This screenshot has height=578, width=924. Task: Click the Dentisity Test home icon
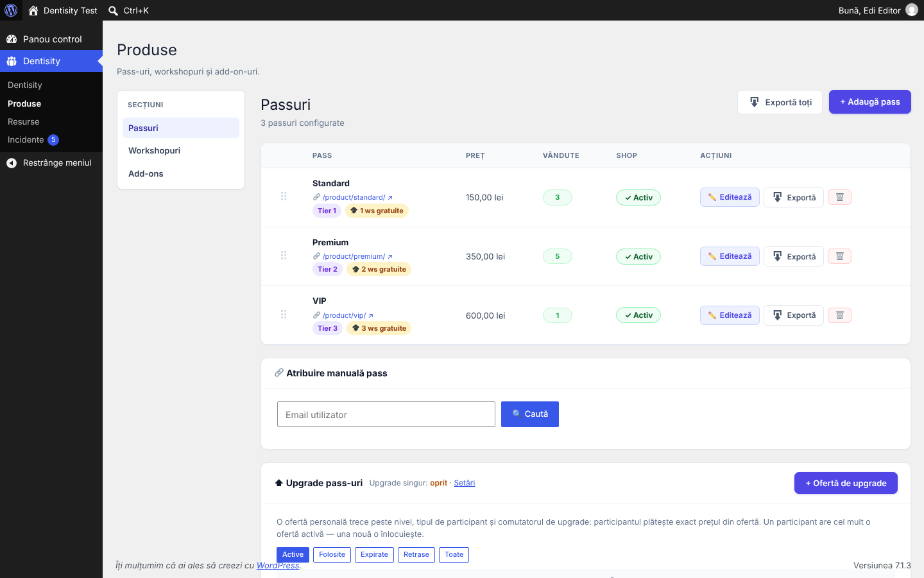pyautogui.click(x=33, y=10)
